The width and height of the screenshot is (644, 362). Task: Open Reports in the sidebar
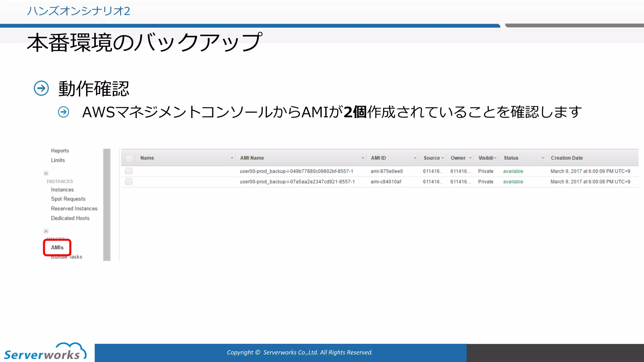tap(60, 151)
